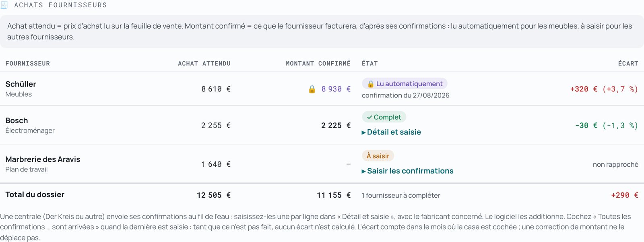Click the non rapproché label
Screen dimensions: 644x242
coord(615,164)
